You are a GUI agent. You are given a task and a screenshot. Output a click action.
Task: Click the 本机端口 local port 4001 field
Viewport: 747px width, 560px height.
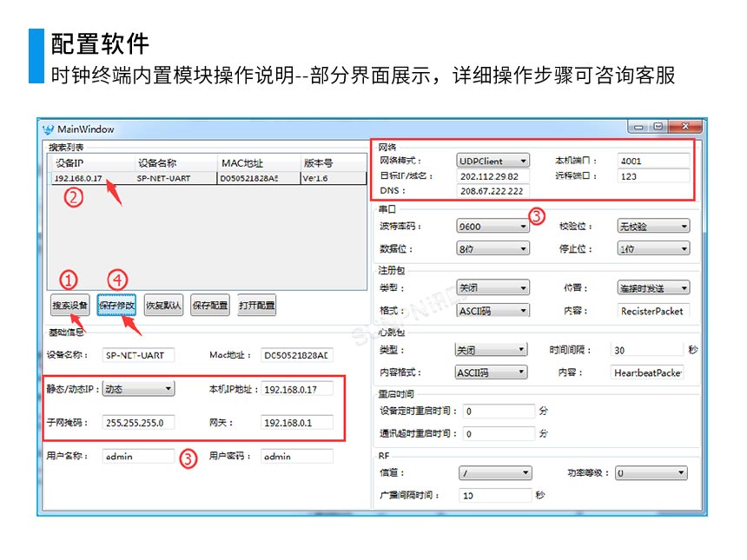651,161
